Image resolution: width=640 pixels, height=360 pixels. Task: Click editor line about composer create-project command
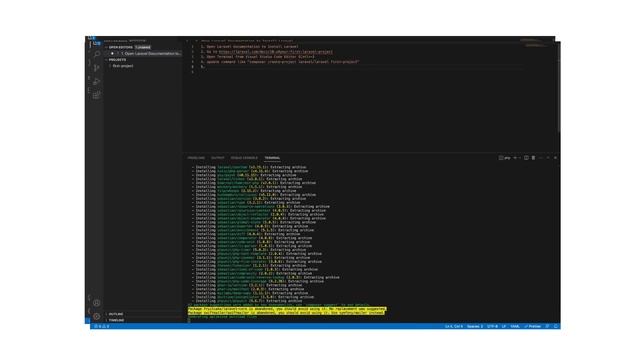280,62
